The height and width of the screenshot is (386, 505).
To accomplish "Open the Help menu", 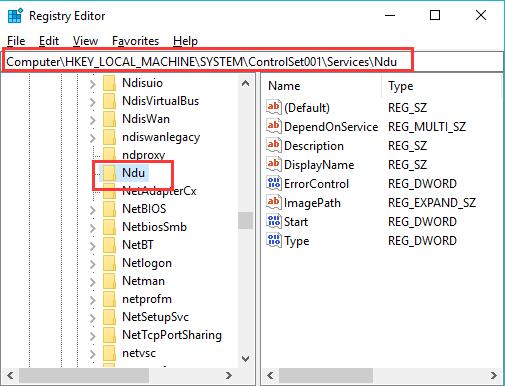I will [185, 41].
